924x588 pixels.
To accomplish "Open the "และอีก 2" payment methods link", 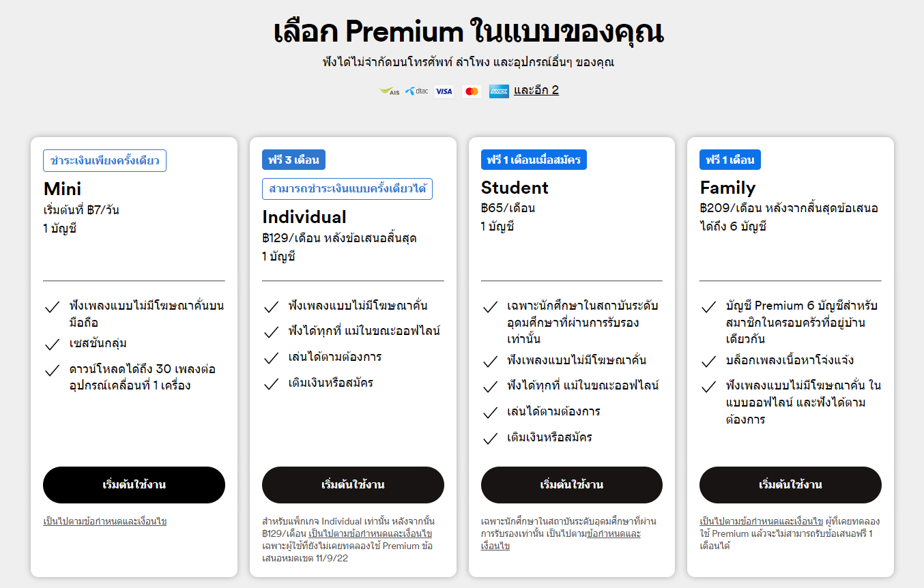I will click(536, 90).
